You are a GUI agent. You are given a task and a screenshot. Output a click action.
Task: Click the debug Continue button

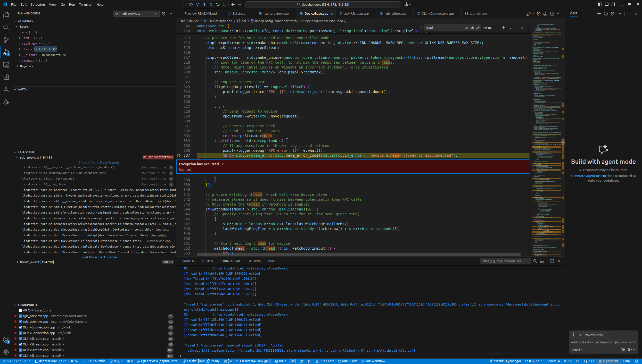tap(191, 4)
